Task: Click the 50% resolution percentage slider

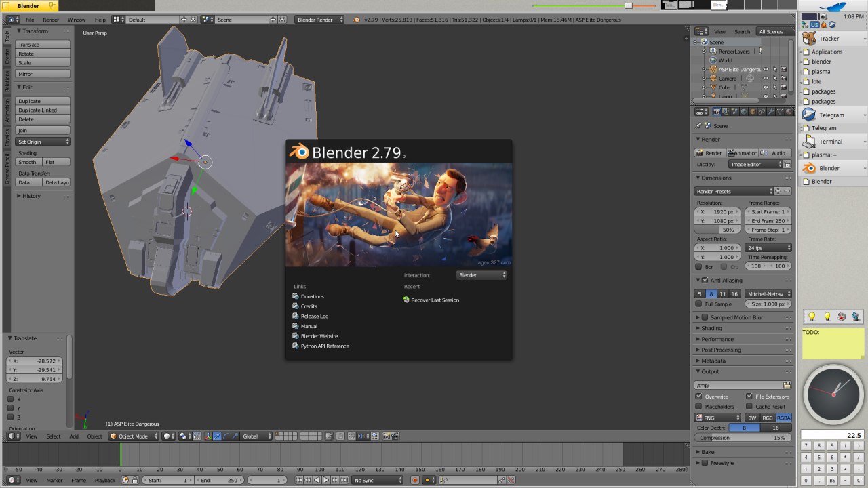Action: (718, 230)
